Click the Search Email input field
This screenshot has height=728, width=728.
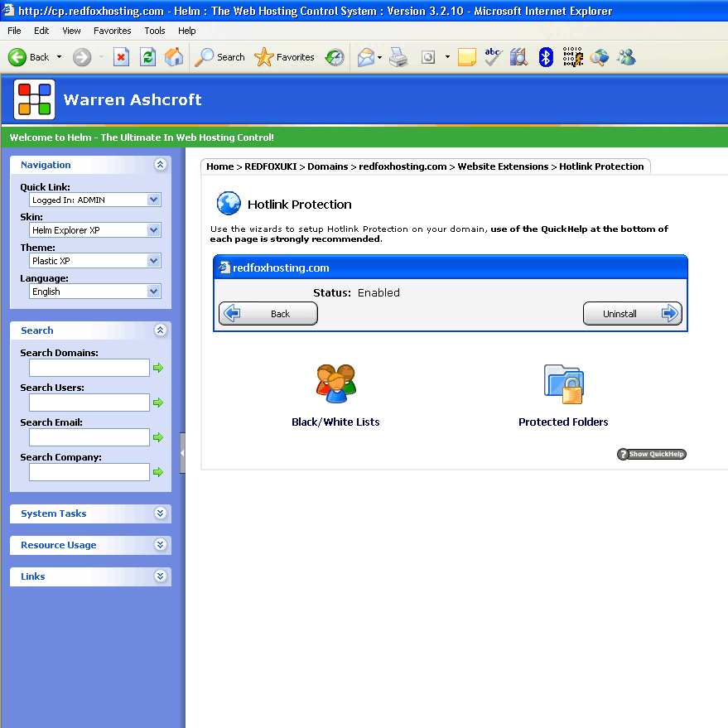89,437
